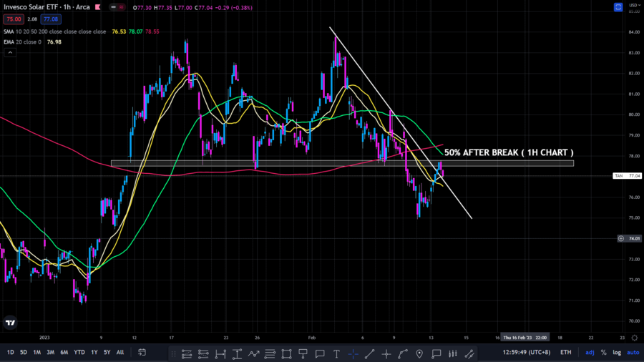Click the TradingView logo badge
The height and width of the screenshot is (362, 644).
click(10, 323)
